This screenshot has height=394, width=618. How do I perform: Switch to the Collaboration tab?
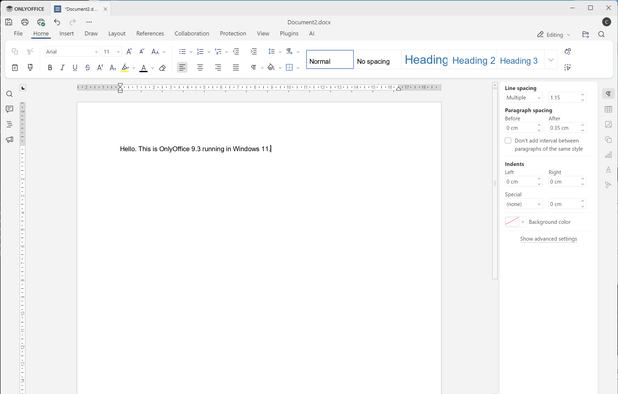coord(192,33)
